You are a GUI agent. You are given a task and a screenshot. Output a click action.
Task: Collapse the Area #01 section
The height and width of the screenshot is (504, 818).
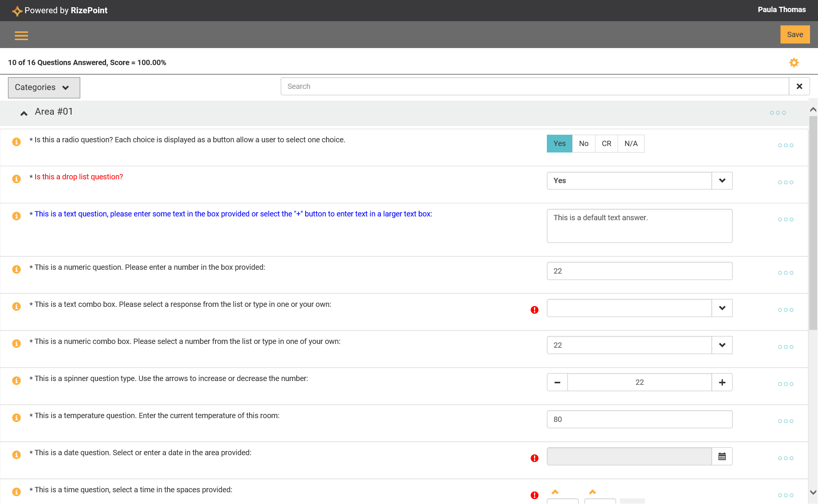(24, 113)
